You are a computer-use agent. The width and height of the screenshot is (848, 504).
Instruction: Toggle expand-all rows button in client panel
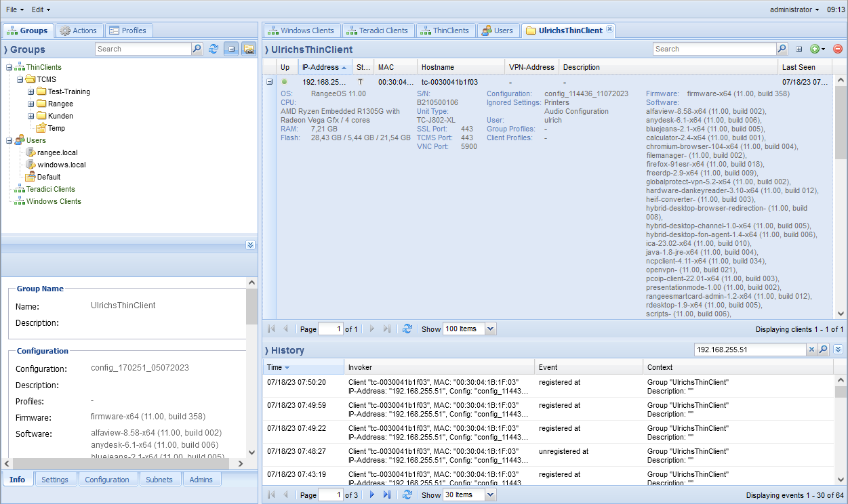[x=799, y=49]
